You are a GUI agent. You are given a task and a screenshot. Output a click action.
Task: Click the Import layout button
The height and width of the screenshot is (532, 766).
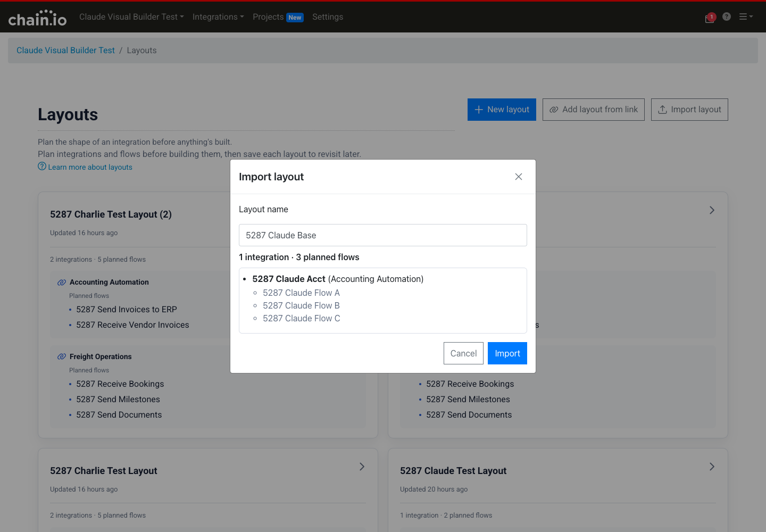click(x=689, y=110)
